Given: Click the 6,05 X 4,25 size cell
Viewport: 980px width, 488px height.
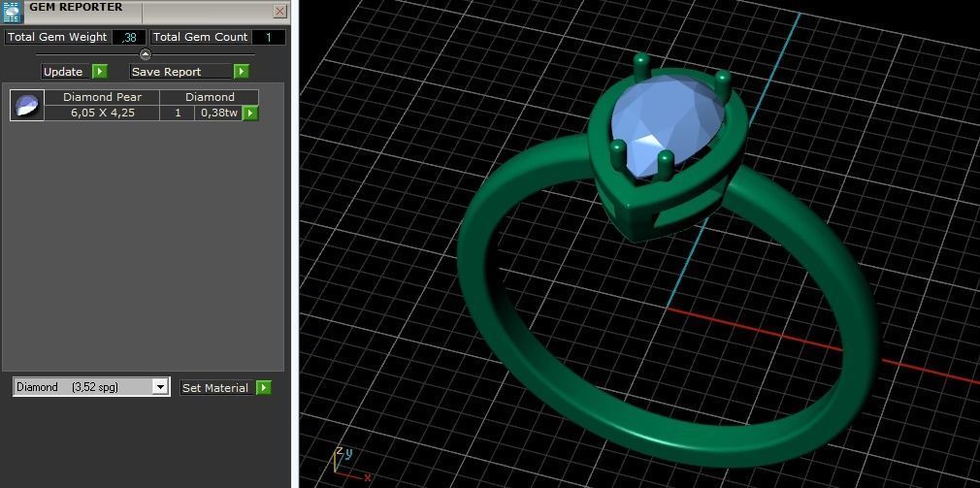Looking at the screenshot, I should pos(102,114).
